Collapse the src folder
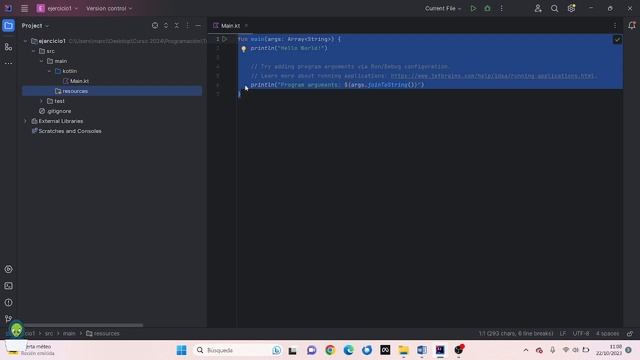 tap(33, 51)
